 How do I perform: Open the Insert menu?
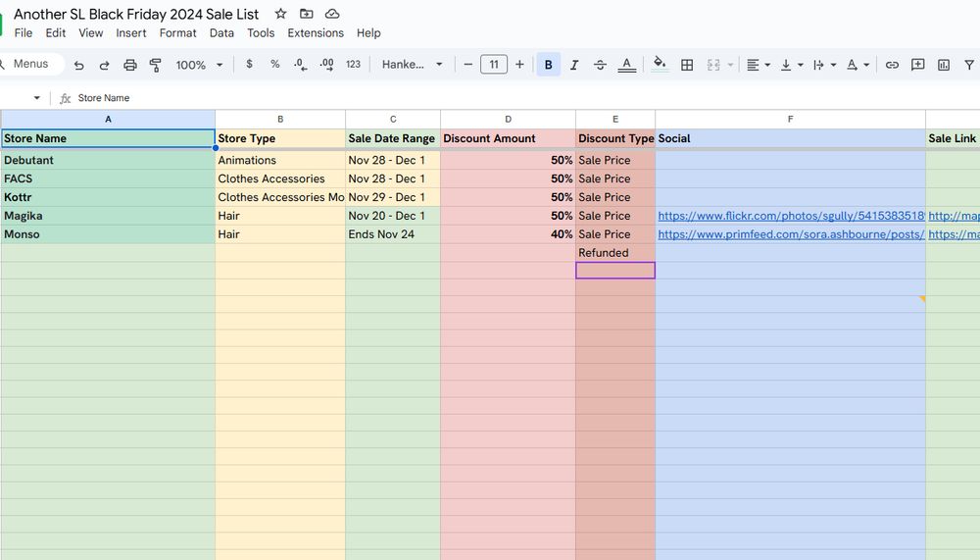(130, 32)
